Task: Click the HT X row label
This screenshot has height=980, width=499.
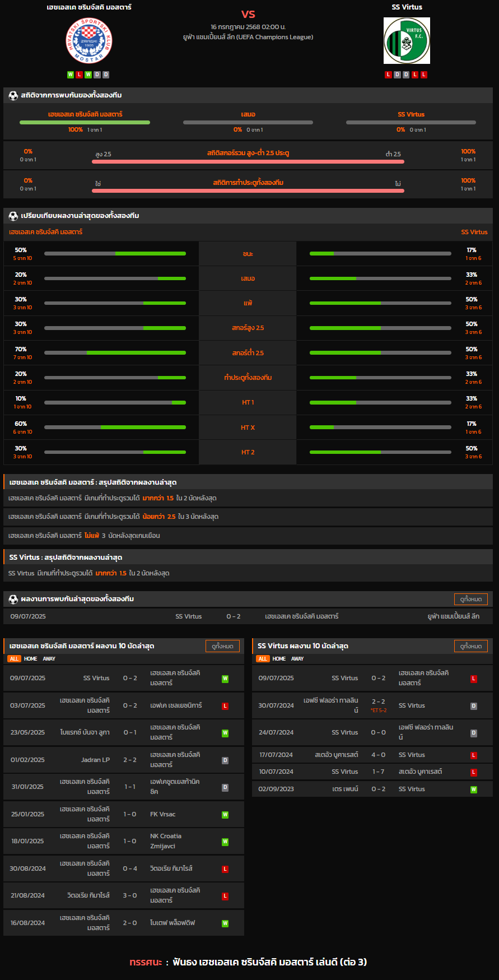Action: click(248, 428)
